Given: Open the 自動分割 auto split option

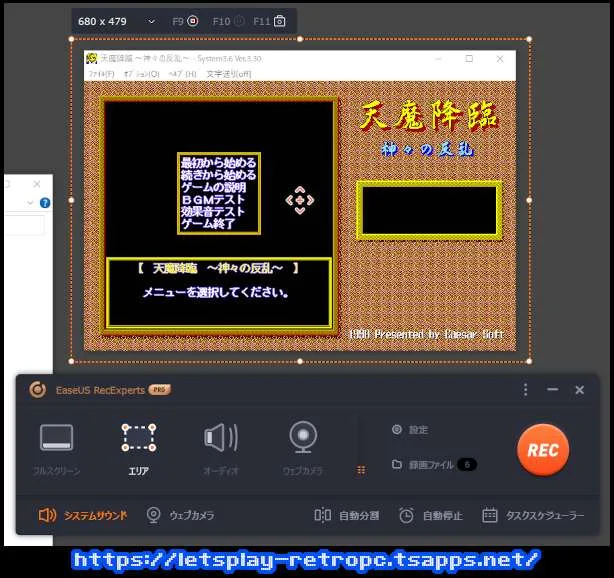Looking at the screenshot, I should [x=347, y=515].
